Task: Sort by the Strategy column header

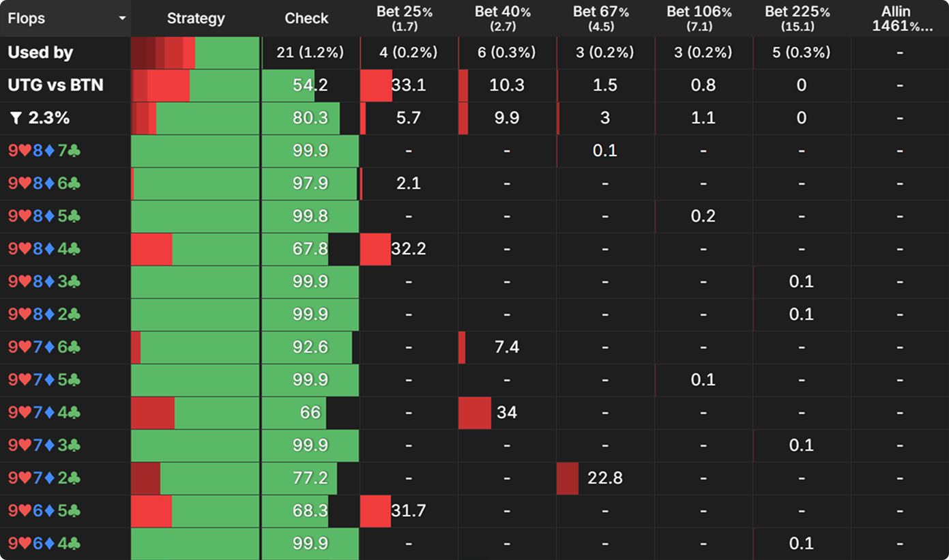Action: 195,18
